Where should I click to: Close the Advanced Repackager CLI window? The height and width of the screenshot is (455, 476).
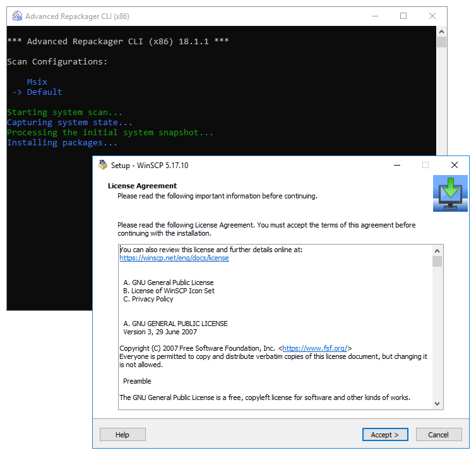[432, 16]
